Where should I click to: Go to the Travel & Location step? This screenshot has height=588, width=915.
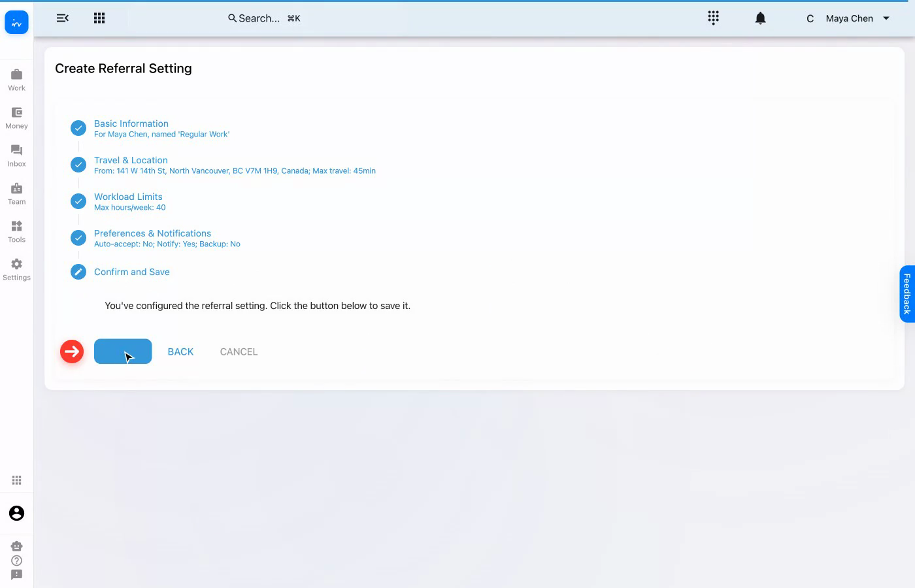(x=131, y=160)
